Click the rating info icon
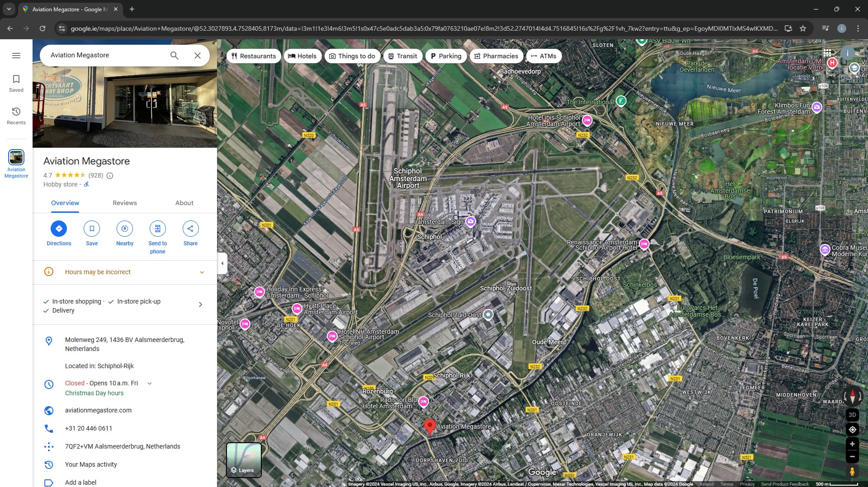This screenshot has width=868, height=487. click(x=110, y=176)
